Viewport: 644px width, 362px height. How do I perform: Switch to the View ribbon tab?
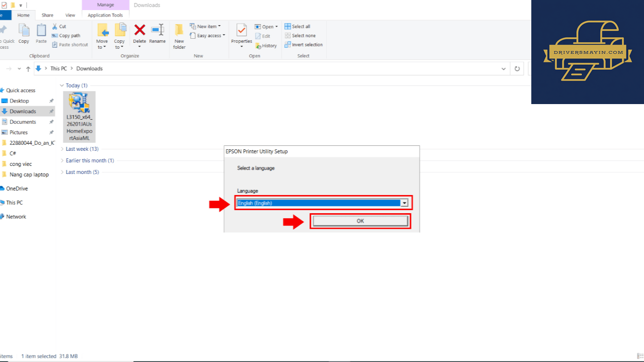tap(70, 15)
